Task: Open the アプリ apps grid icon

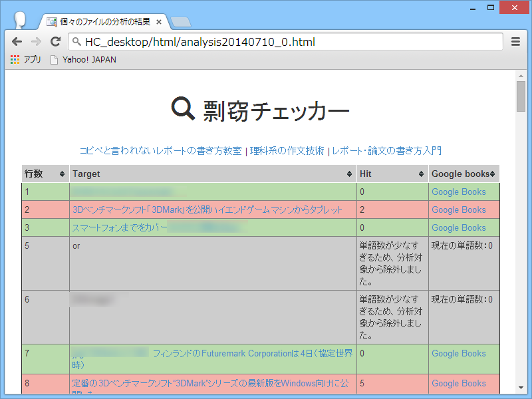Action: [14, 59]
